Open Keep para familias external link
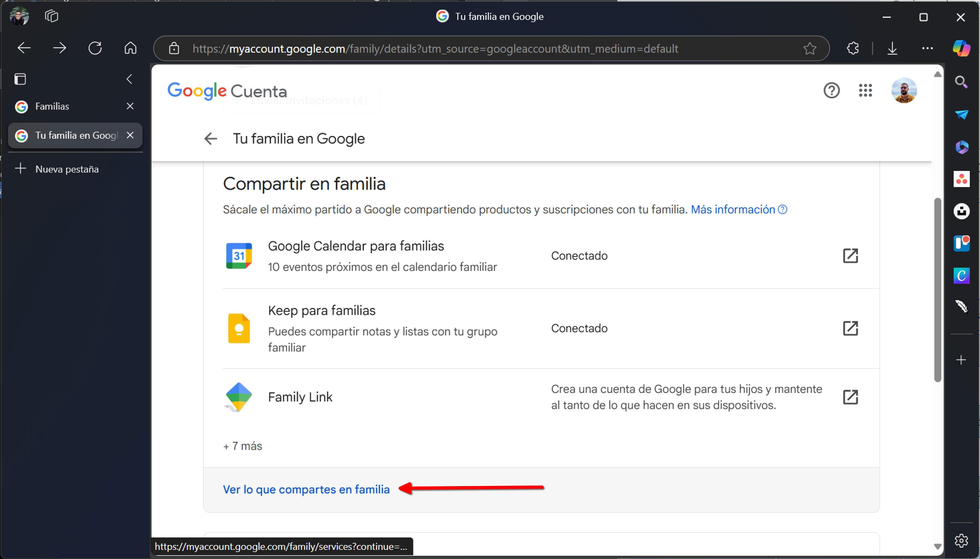The width and height of the screenshot is (980, 559). [x=850, y=328]
